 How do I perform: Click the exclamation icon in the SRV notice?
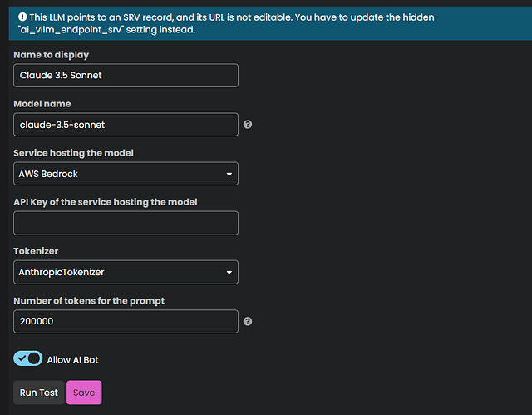tap(22, 17)
